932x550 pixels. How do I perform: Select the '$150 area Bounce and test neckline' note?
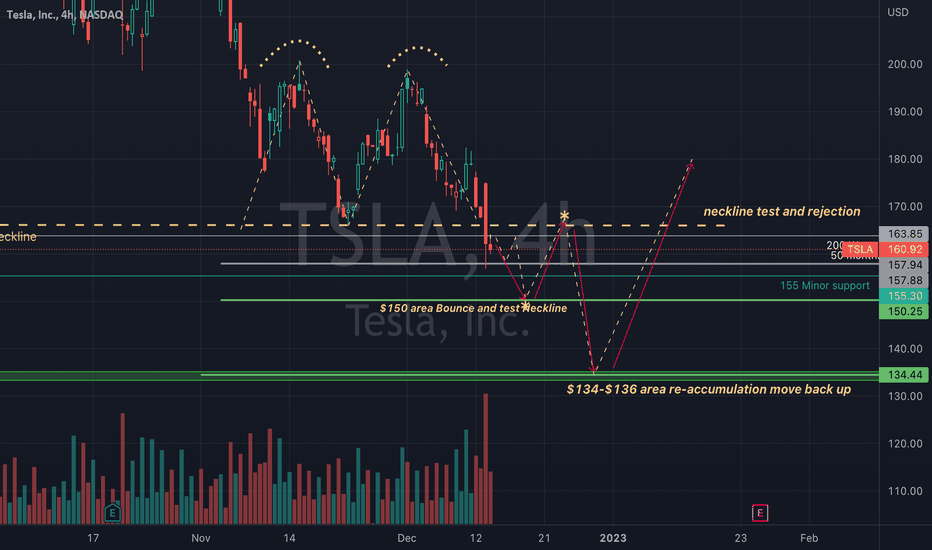click(x=473, y=308)
